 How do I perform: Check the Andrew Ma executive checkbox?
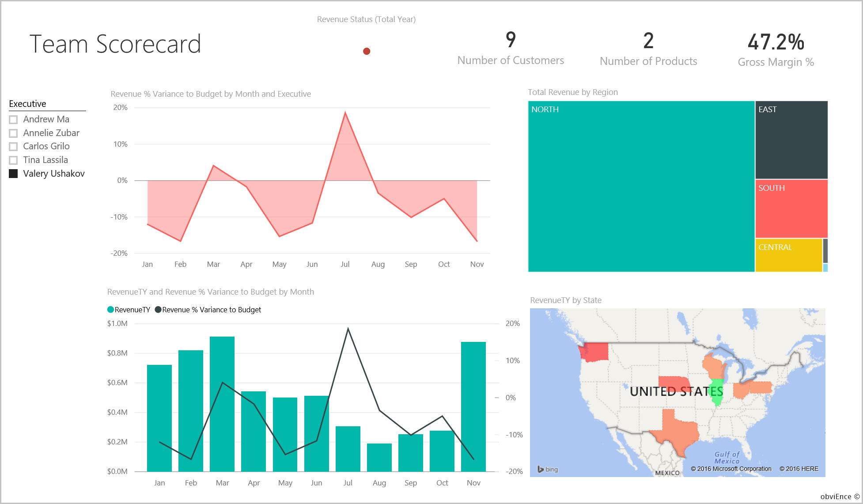(13, 119)
